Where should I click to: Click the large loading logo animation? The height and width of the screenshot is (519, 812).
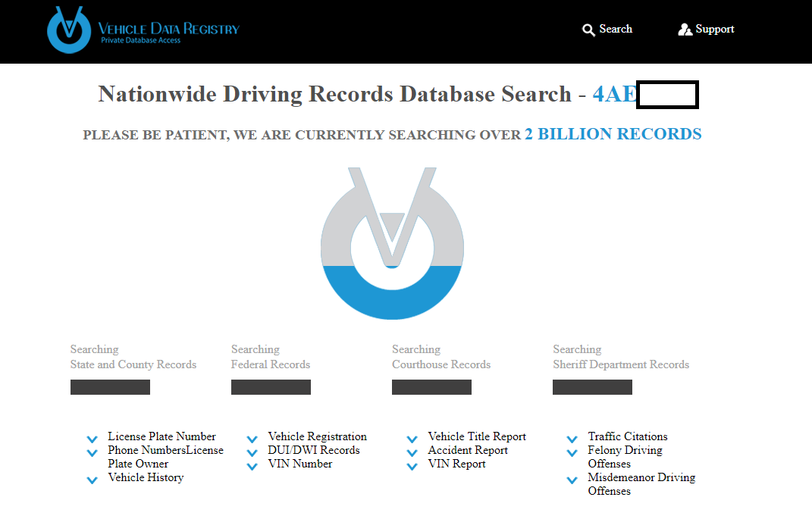click(x=391, y=244)
